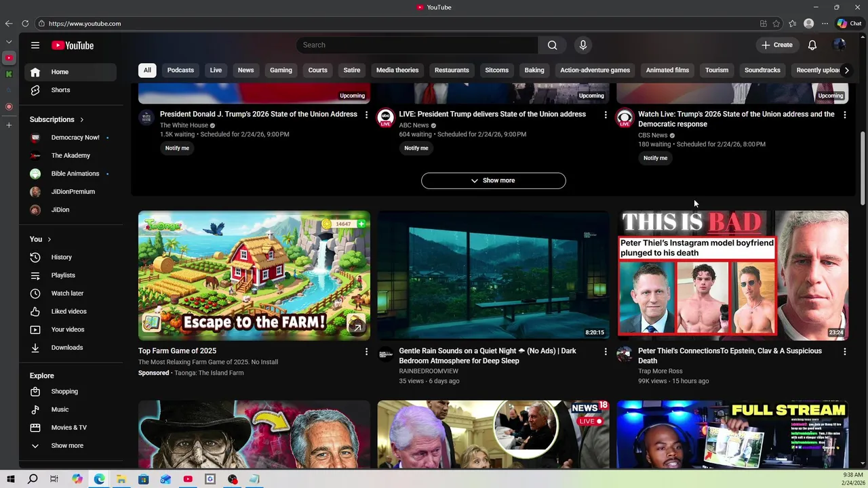Screen dimensions: 868x488
Task: Toggle Notify me for CBS News stream
Action: (x=655, y=158)
